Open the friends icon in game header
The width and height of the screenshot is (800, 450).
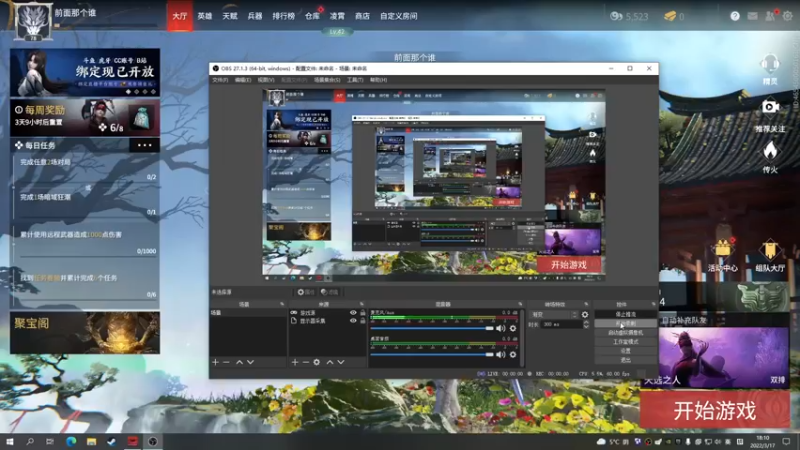point(770,16)
